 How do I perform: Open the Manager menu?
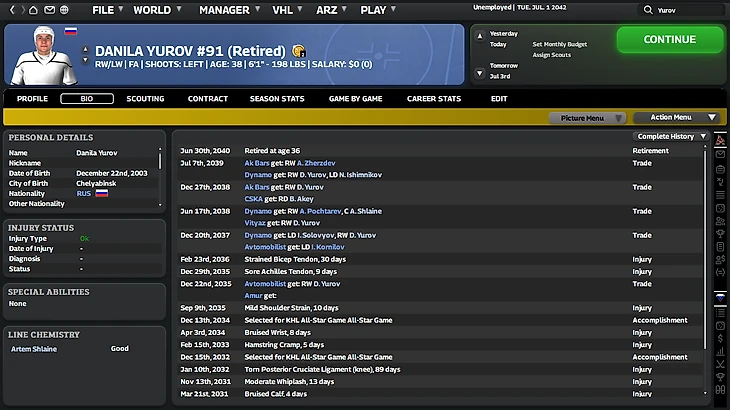click(x=224, y=10)
